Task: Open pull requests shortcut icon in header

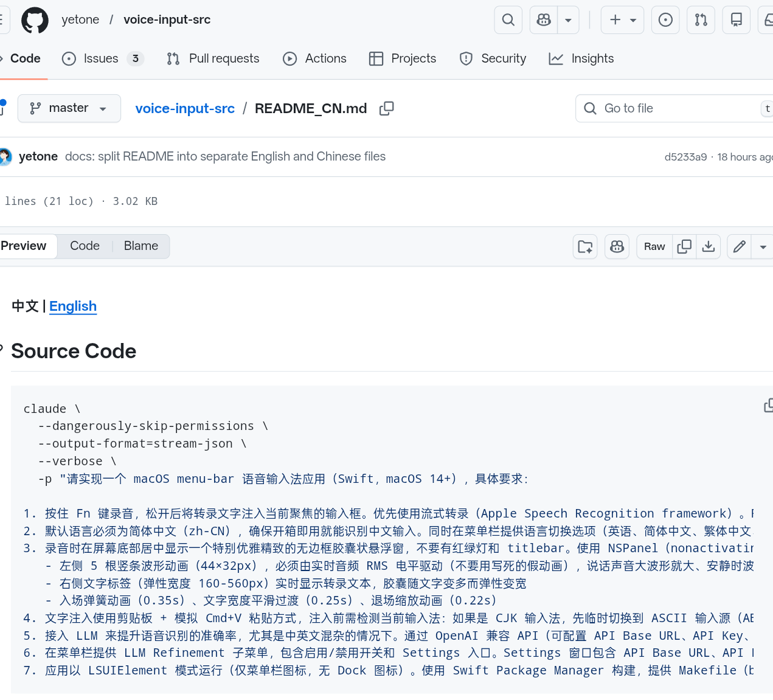Action: click(x=701, y=20)
